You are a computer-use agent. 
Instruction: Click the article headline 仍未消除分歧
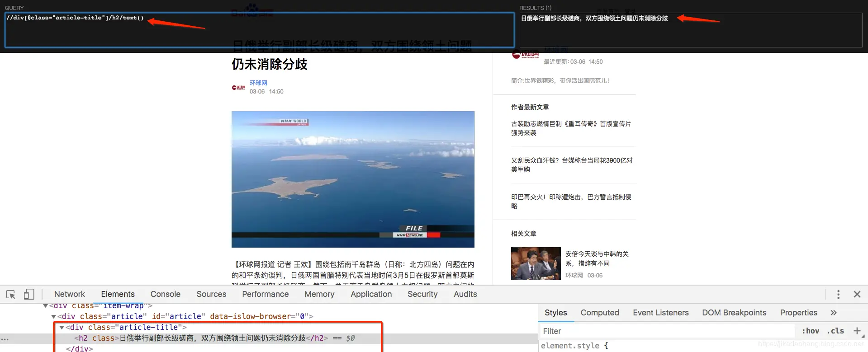point(270,65)
